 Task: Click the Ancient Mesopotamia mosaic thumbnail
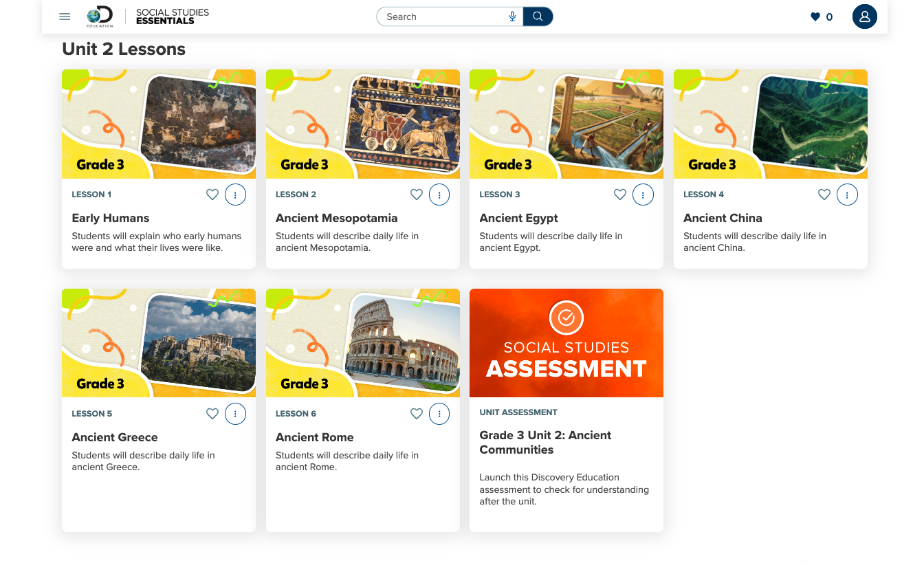[363, 124]
